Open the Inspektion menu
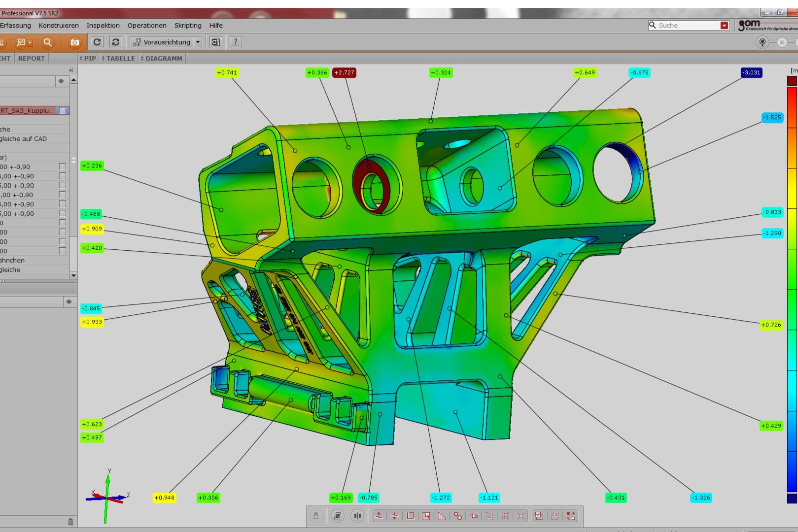 [x=103, y=26]
